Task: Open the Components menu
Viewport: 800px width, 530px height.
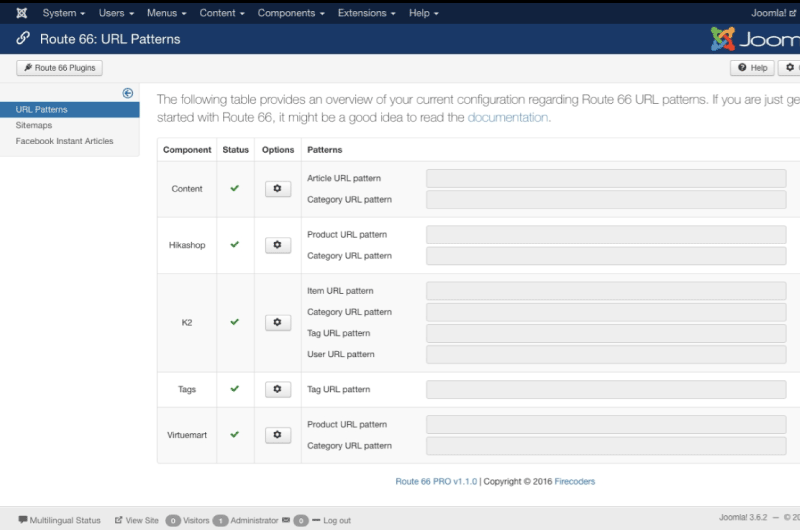Action: click(291, 13)
